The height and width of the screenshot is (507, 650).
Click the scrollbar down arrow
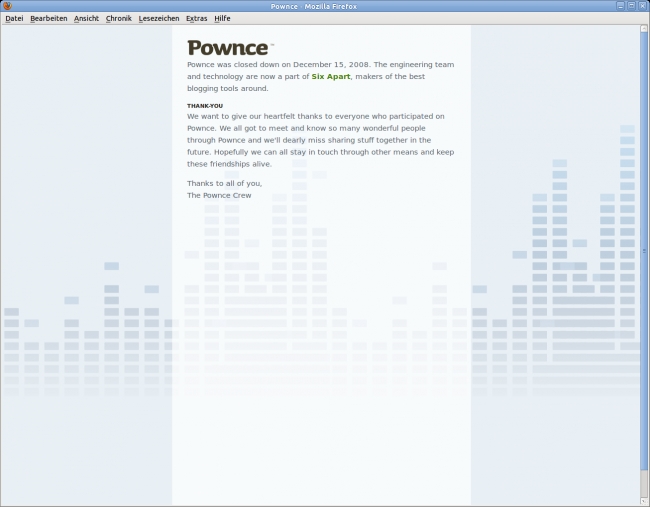pyautogui.click(x=644, y=501)
